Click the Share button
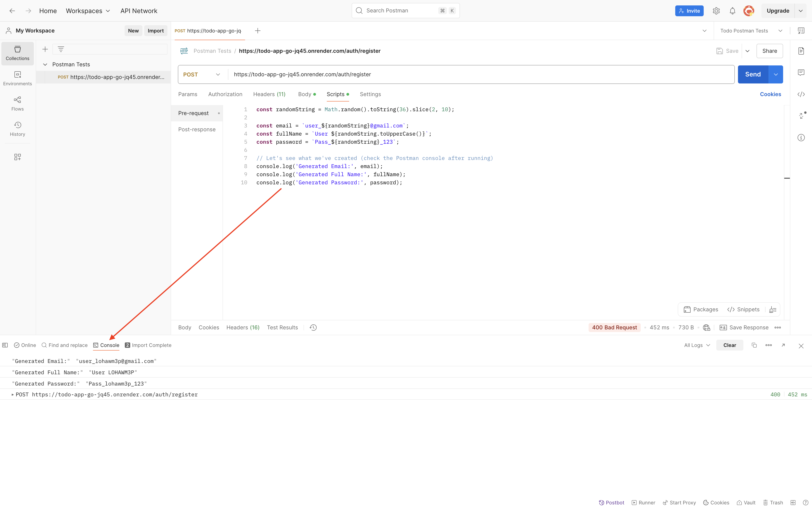 770,51
